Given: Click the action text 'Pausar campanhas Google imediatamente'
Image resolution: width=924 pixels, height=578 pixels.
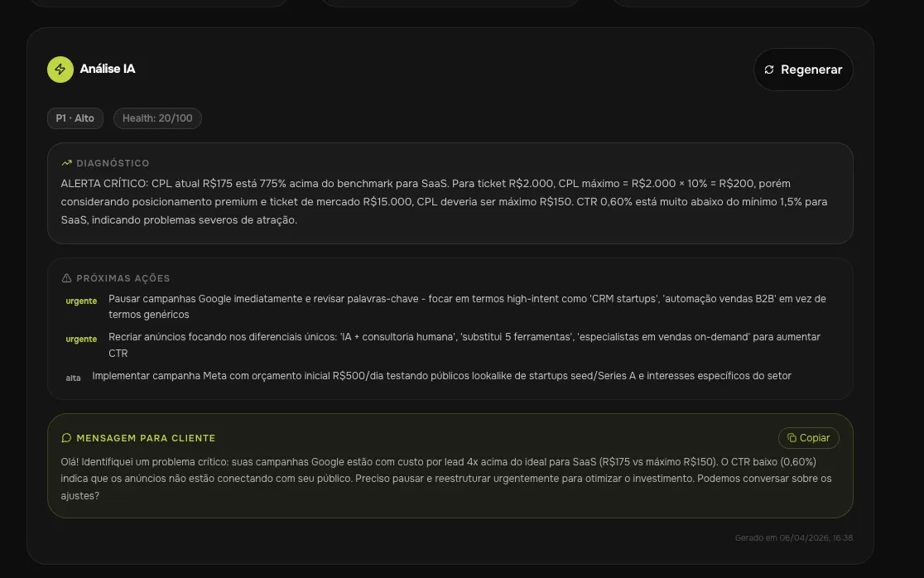Looking at the screenshot, I should coord(467,306).
